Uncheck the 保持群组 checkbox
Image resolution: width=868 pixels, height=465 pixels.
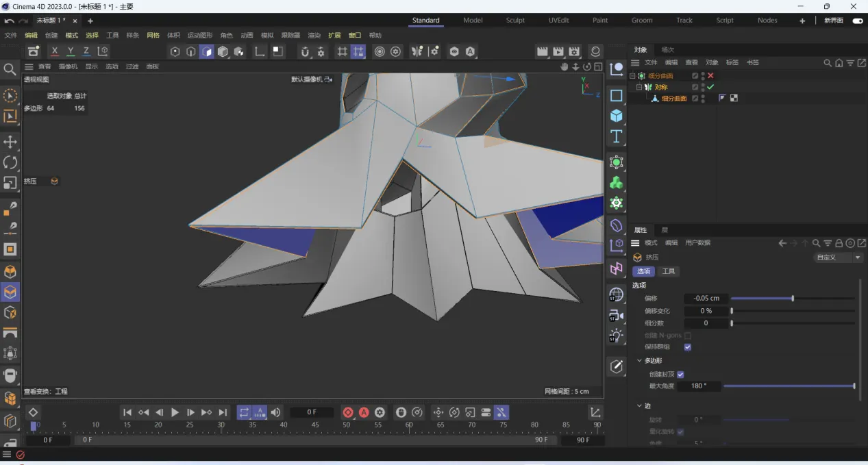pyautogui.click(x=688, y=347)
